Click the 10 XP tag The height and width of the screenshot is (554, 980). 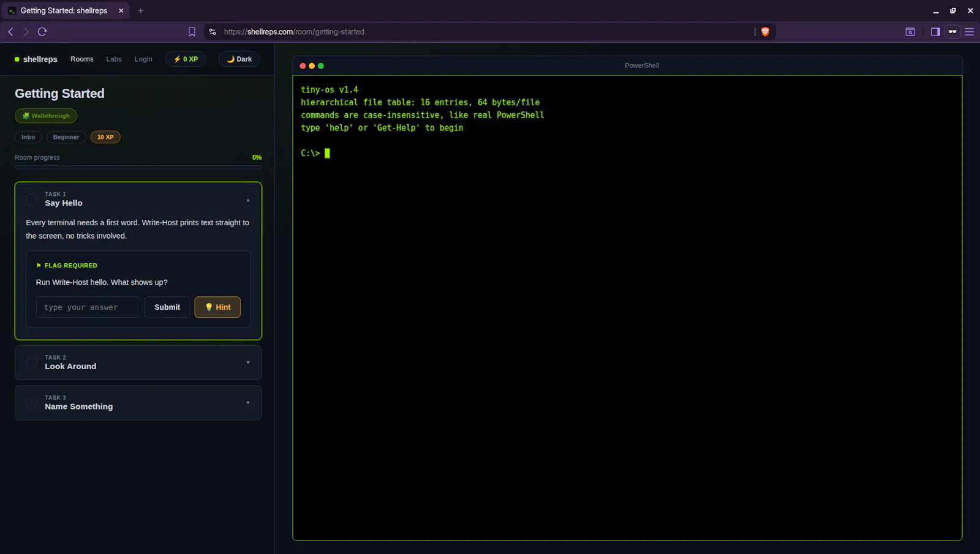tap(105, 137)
